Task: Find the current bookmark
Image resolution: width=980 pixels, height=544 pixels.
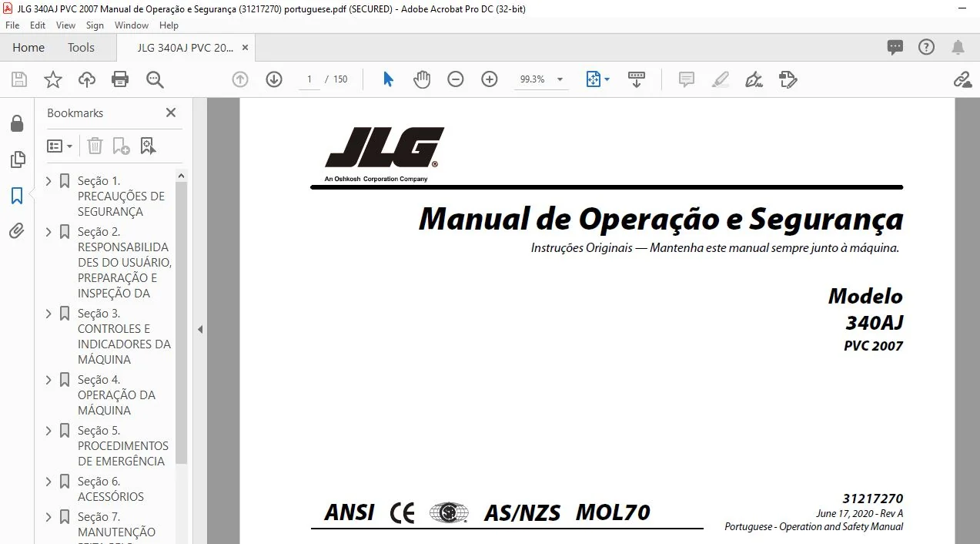Action: point(149,146)
